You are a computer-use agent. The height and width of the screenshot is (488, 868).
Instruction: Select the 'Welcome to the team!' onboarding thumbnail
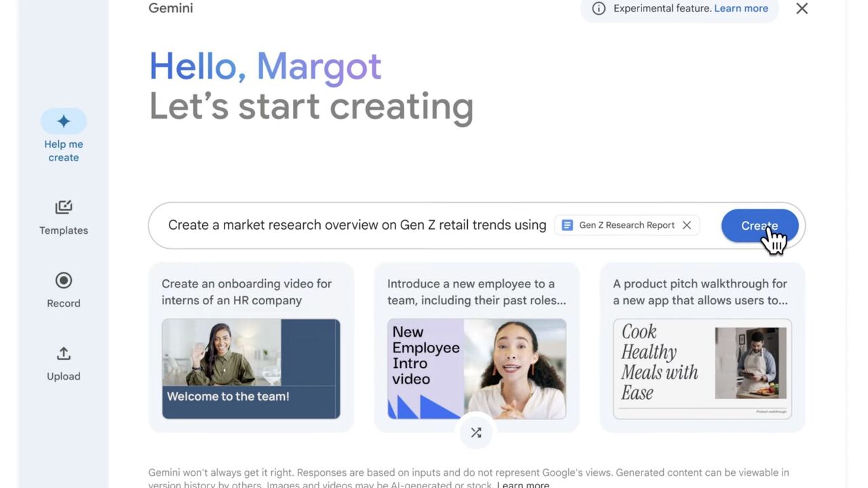click(x=251, y=369)
